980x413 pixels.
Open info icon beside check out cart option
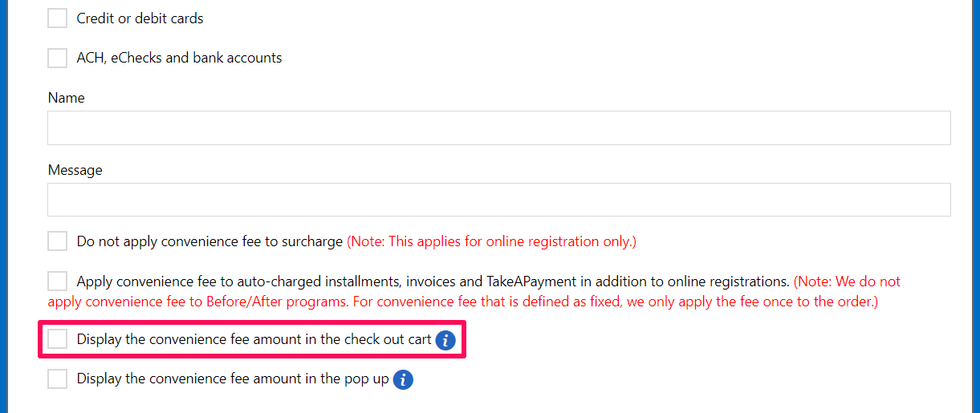pyautogui.click(x=445, y=340)
